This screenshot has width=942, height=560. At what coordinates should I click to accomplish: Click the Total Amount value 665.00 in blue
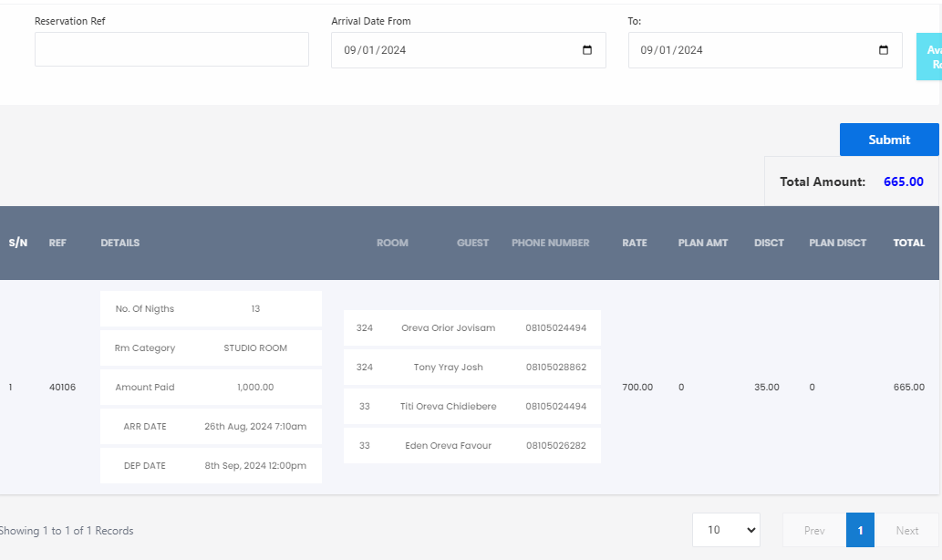click(x=904, y=181)
